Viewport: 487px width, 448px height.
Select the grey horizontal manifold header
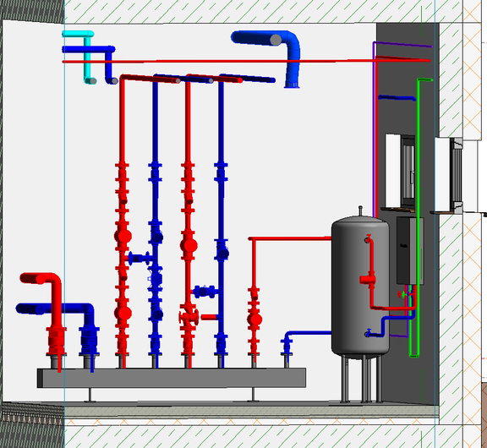click(x=172, y=378)
